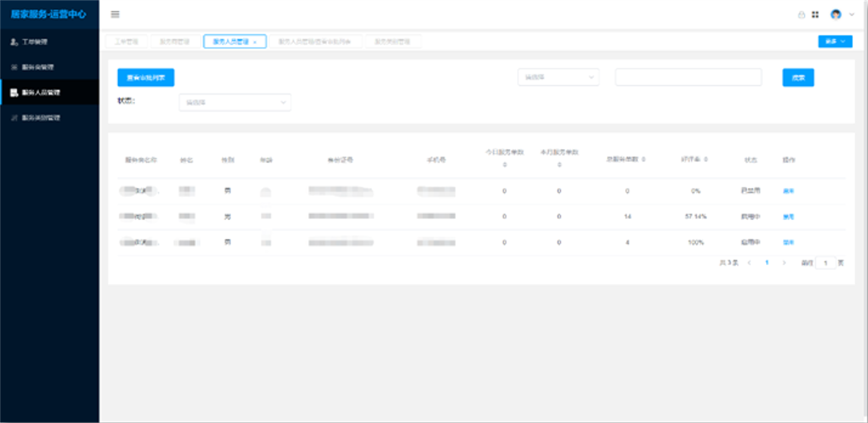Open the user menu chevron next to avatar
868x423 pixels.
click(x=852, y=15)
